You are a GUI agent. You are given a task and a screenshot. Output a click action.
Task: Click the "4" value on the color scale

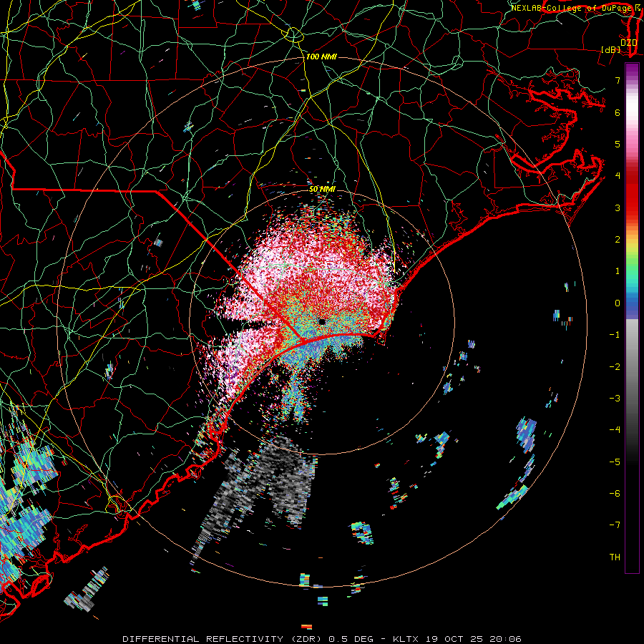click(618, 176)
